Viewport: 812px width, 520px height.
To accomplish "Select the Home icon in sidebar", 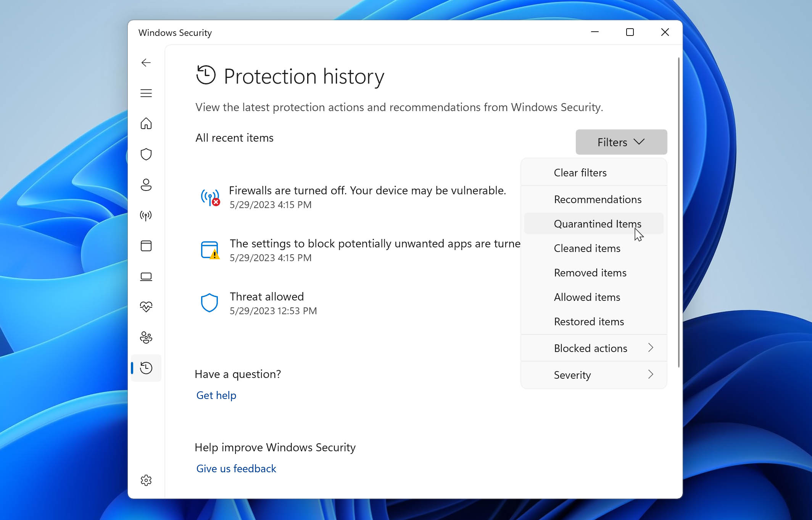I will click(146, 124).
